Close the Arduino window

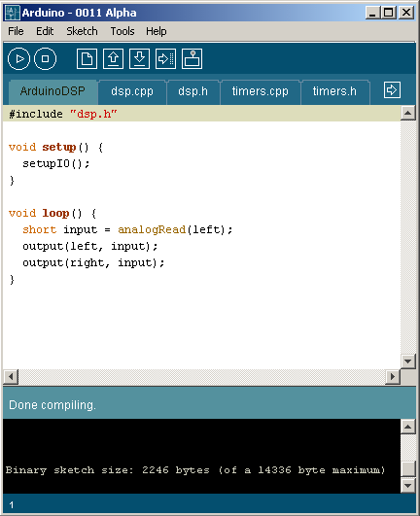(406, 13)
